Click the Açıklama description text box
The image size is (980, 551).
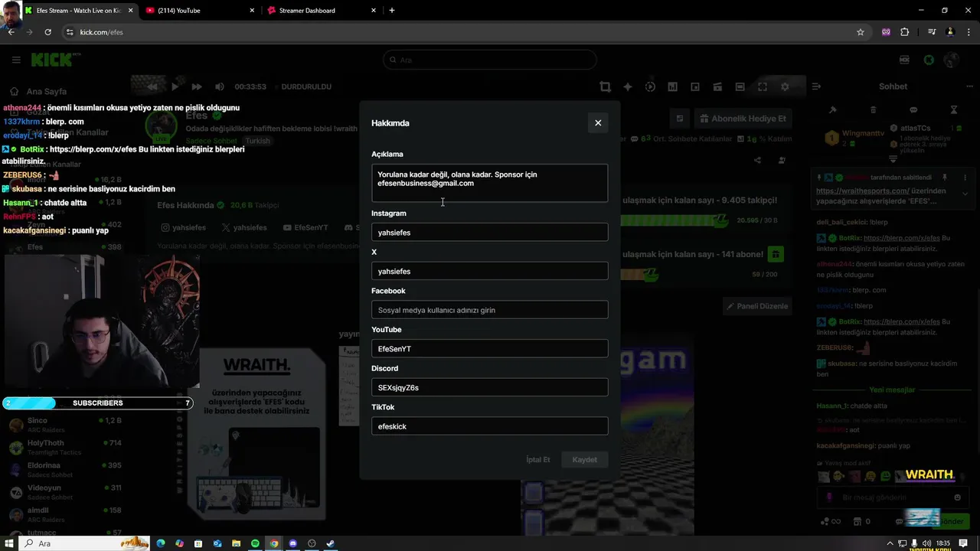click(x=489, y=183)
